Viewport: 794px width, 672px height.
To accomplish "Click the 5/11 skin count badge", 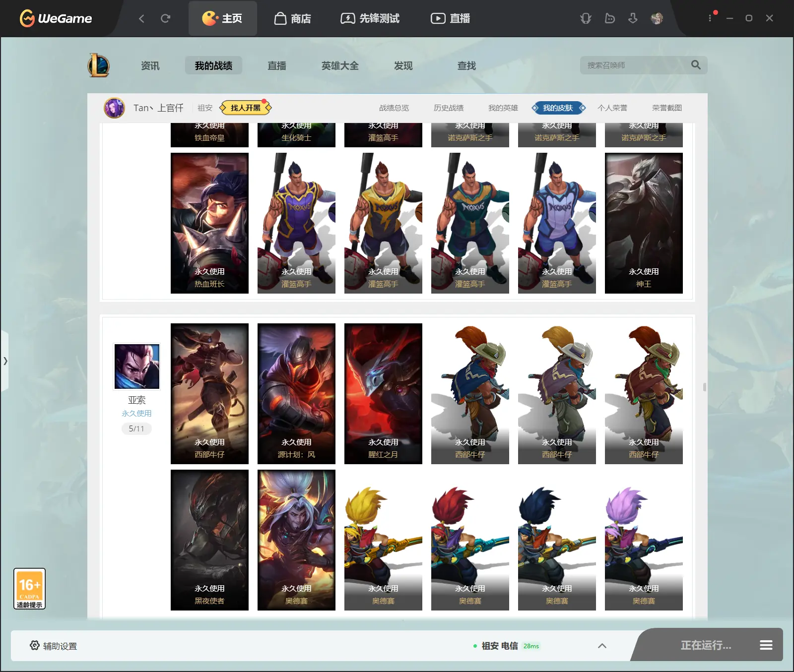I will click(x=136, y=428).
